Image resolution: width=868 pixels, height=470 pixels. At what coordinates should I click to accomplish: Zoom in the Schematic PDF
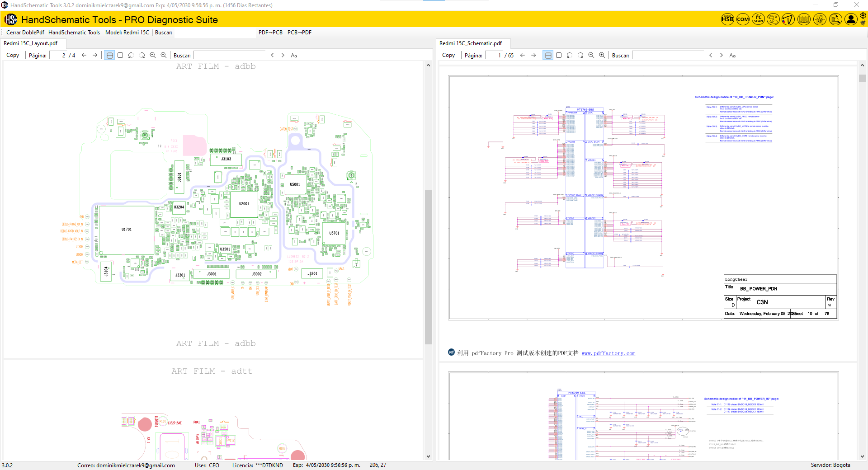click(602, 55)
